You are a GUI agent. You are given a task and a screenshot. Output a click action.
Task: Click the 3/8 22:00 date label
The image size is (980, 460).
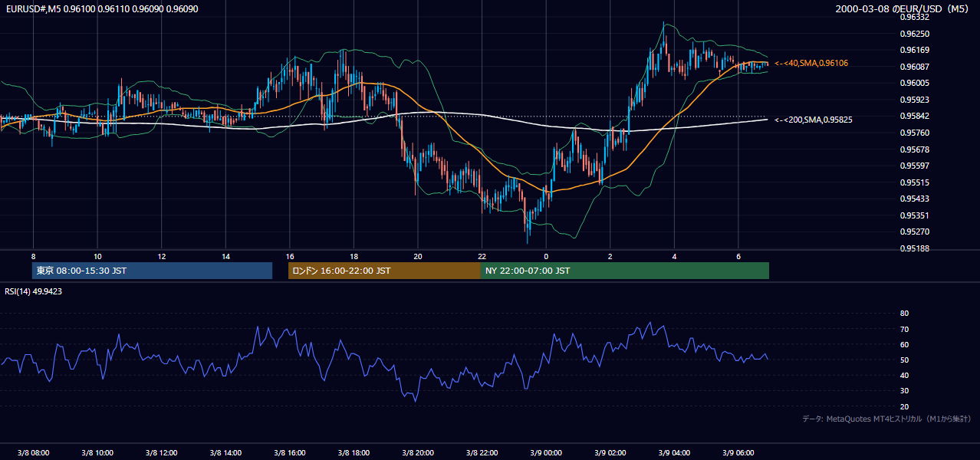[x=482, y=452]
